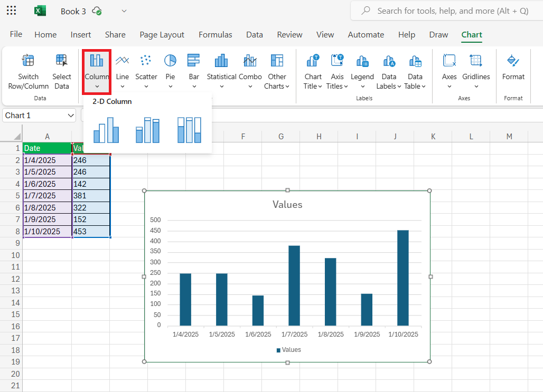Expand the Line chart dropdown

click(122, 86)
